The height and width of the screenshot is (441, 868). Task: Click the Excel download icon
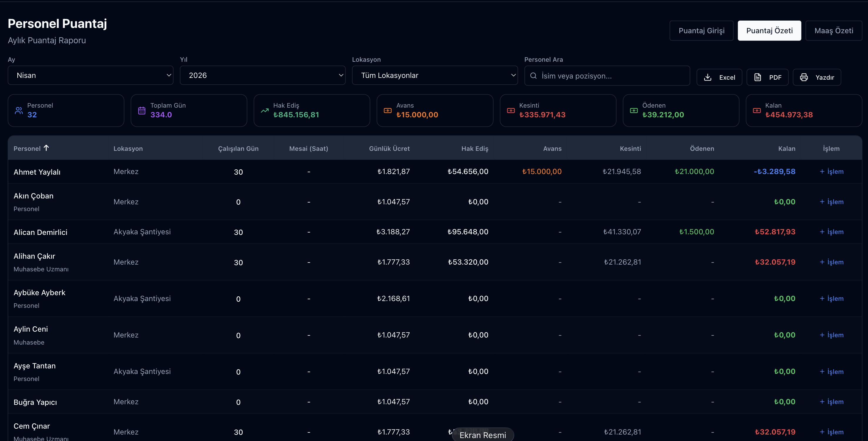pos(708,77)
